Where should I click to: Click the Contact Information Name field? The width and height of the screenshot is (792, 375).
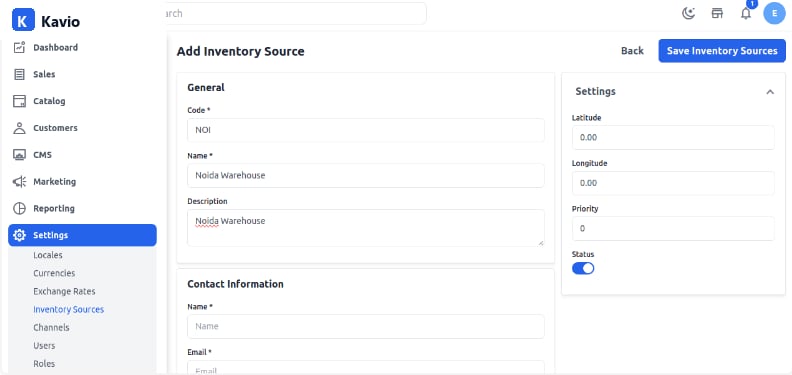click(366, 326)
